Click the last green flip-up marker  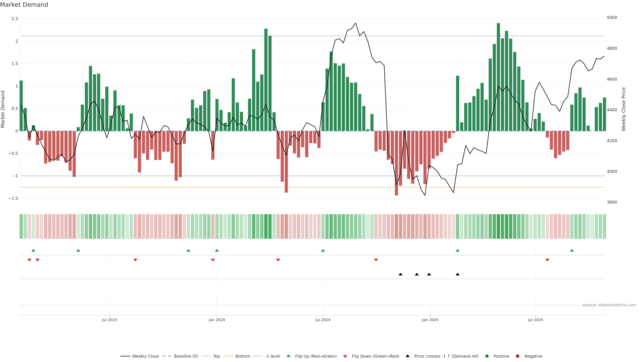[x=572, y=250]
